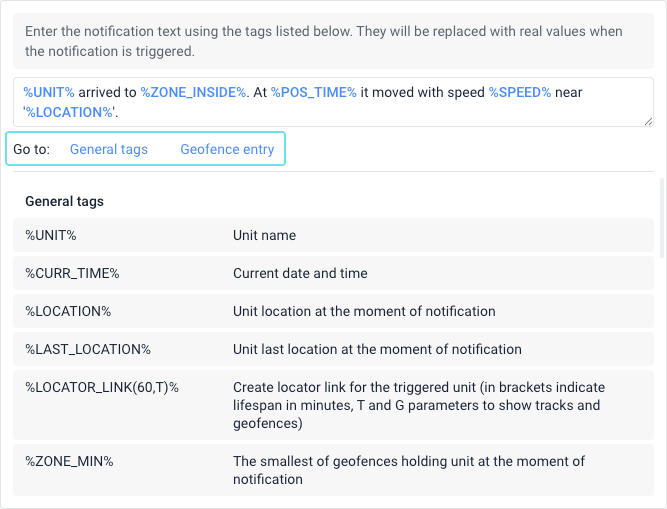Select the %UNIT% row in the tags table
The height and width of the screenshot is (509, 667).
pos(51,235)
